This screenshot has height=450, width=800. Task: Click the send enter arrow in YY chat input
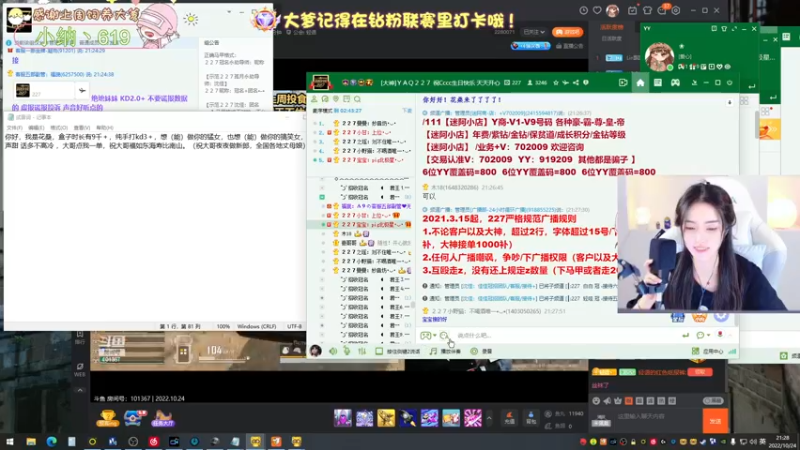click(x=685, y=335)
